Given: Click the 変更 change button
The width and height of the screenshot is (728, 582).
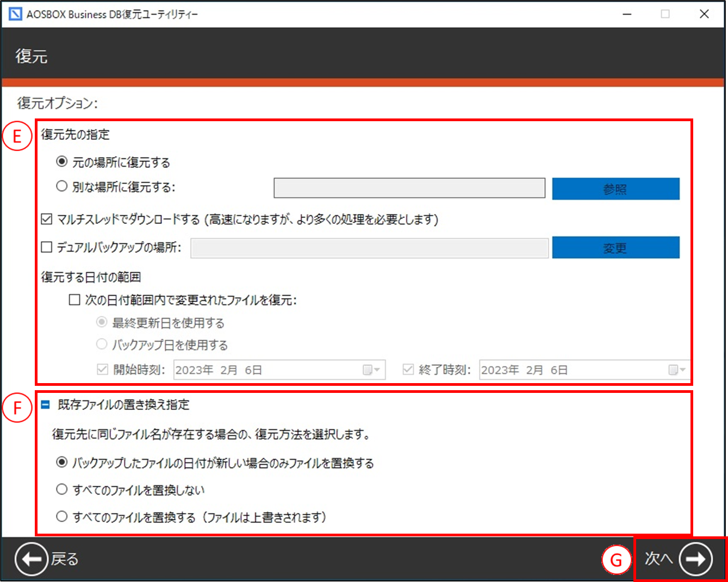Looking at the screenshot, I should coord(615,247).
